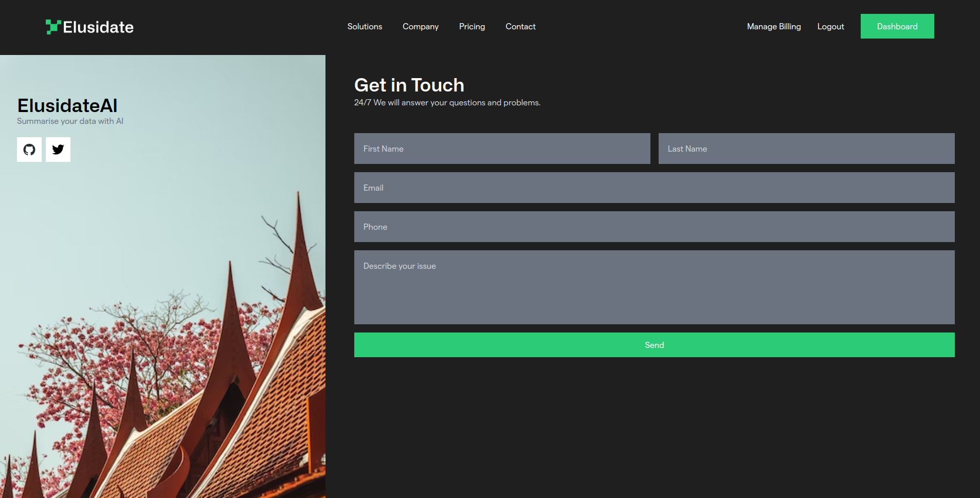Open the GitHub icon link
Image resolution: width=980 pixels, height=498 pixels.
click(29, 150)
